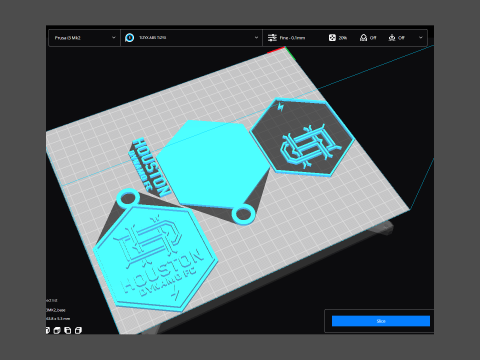Open the material and nozzle configuration dropdown

(191, 38)
